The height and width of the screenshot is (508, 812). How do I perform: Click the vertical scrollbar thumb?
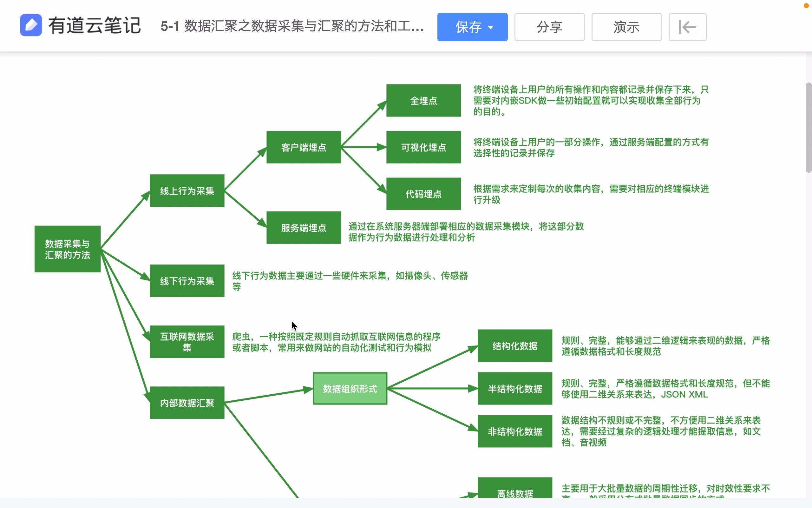pyautogui.click(x=809, y=127)
